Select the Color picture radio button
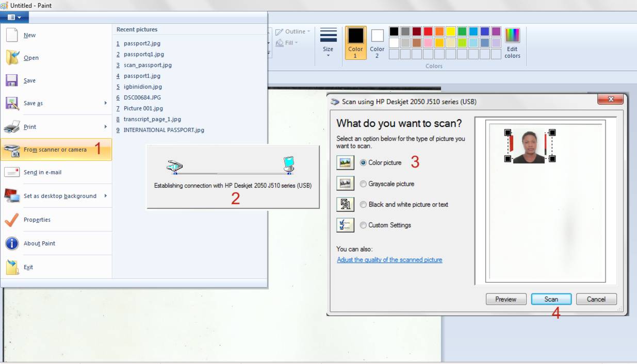 (364, 163)
